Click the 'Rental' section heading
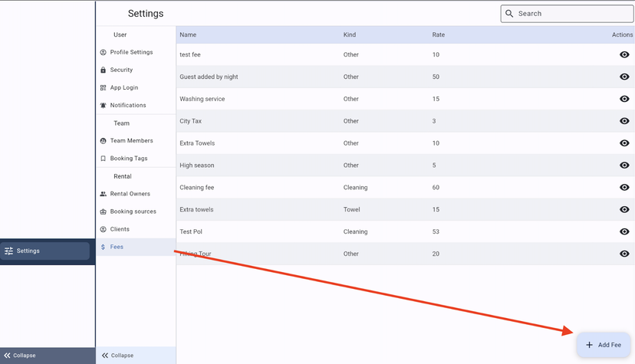The image size is (635, 364). click(122, 176)
